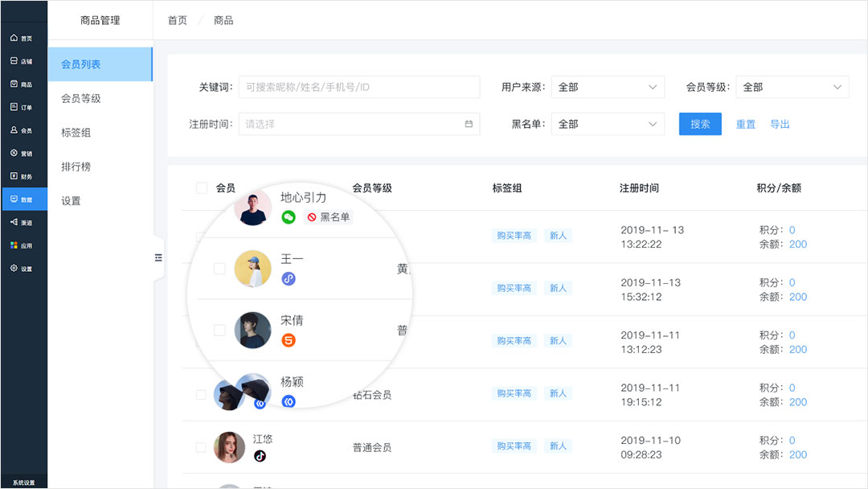Open the 财务 section in the sidebar

coord(21,176)
